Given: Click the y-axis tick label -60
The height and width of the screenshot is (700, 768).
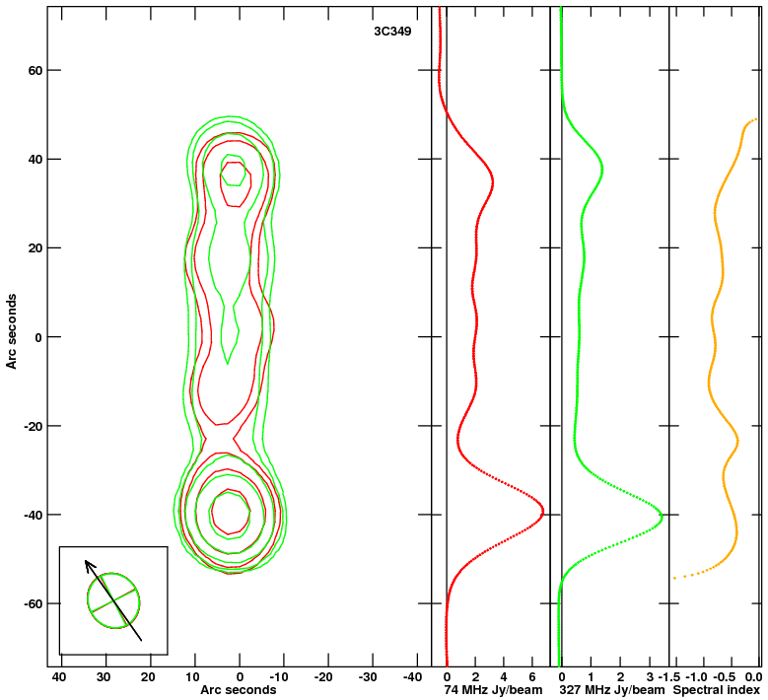Looking at the screenshot, I should [34, 603].
